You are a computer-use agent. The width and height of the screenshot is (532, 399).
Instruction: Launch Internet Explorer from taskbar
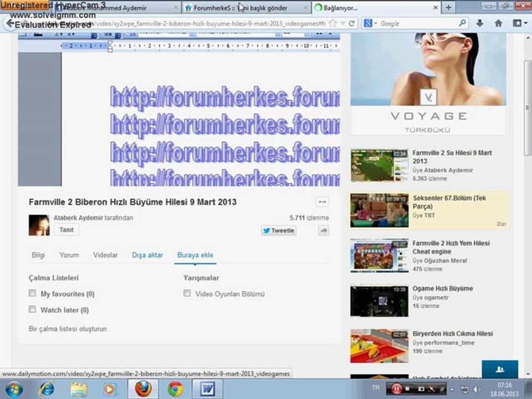pyautogui.click(x=46, y=389)
